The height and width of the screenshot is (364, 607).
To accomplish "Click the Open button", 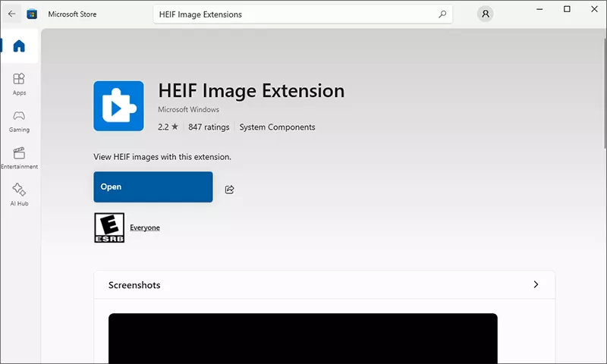I will tap(153, 187).
